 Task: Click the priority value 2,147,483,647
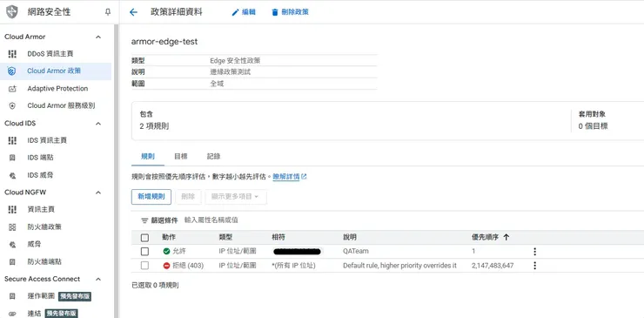493,266
